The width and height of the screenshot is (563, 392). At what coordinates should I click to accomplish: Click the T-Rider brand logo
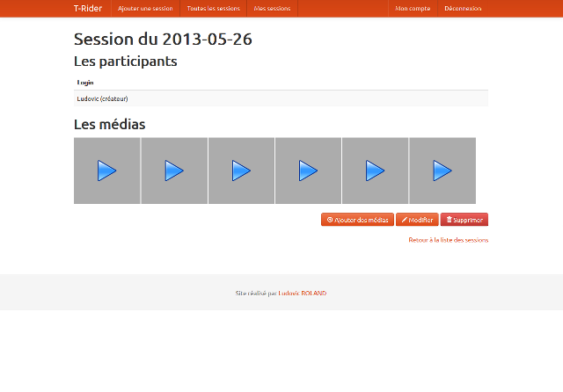88,8
